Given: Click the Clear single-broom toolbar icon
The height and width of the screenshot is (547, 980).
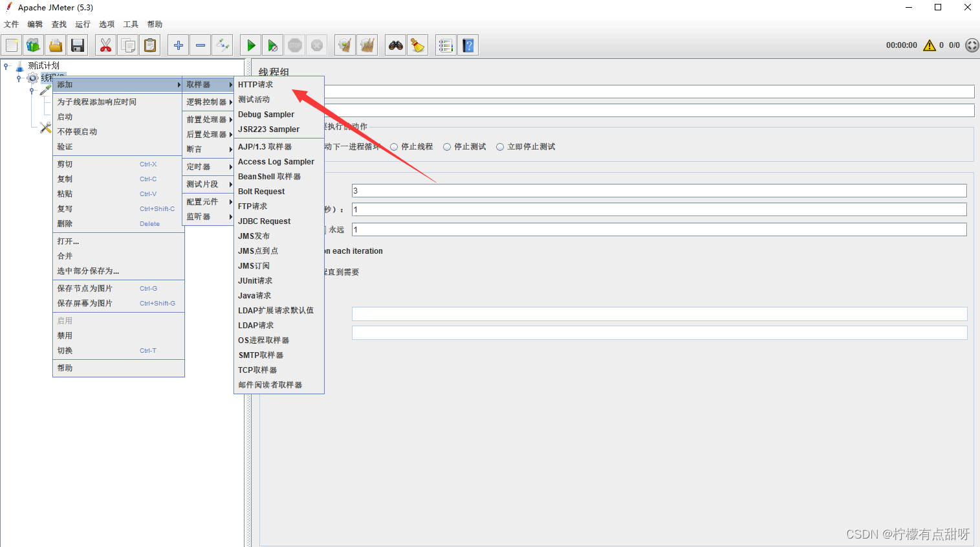Looking at the screenshot, I should 345,45.
